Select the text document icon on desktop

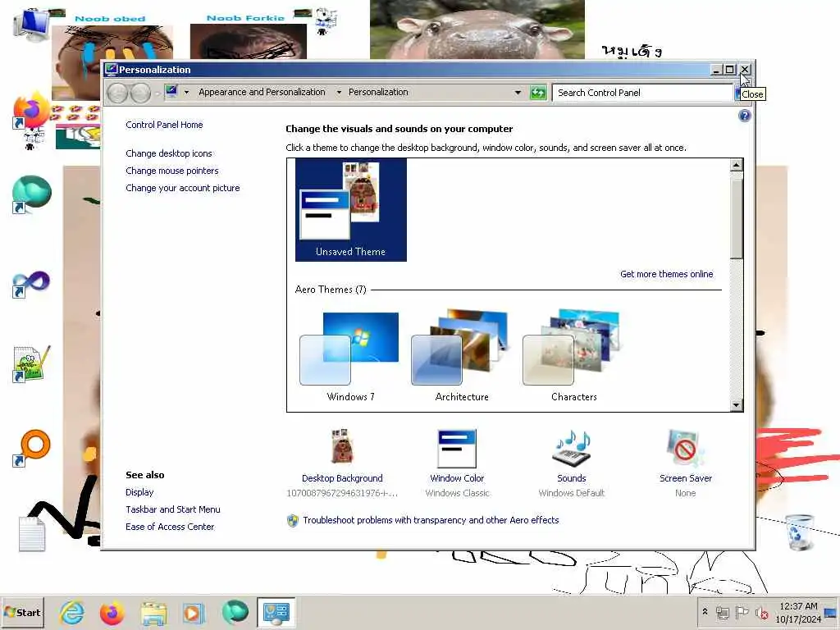(x=32, y=533)
